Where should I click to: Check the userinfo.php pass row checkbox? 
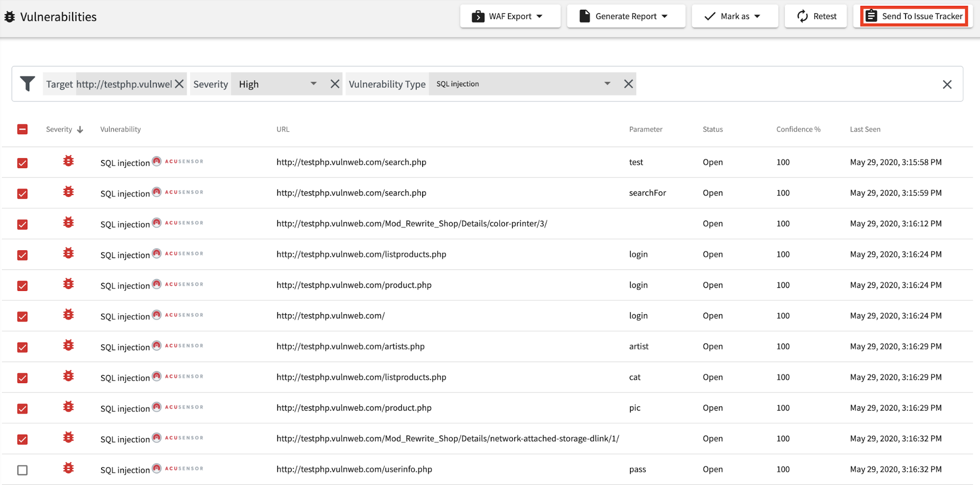click(x=23, y=470)
